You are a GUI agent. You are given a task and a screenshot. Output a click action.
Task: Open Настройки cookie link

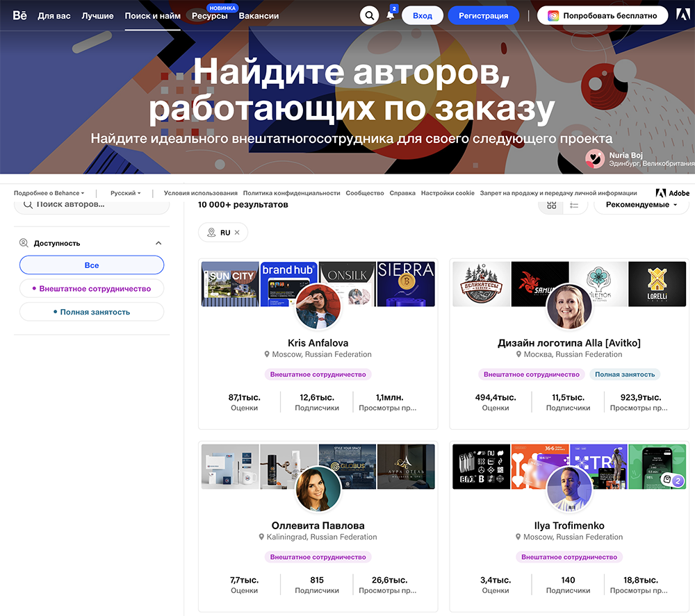pos(448,193)
